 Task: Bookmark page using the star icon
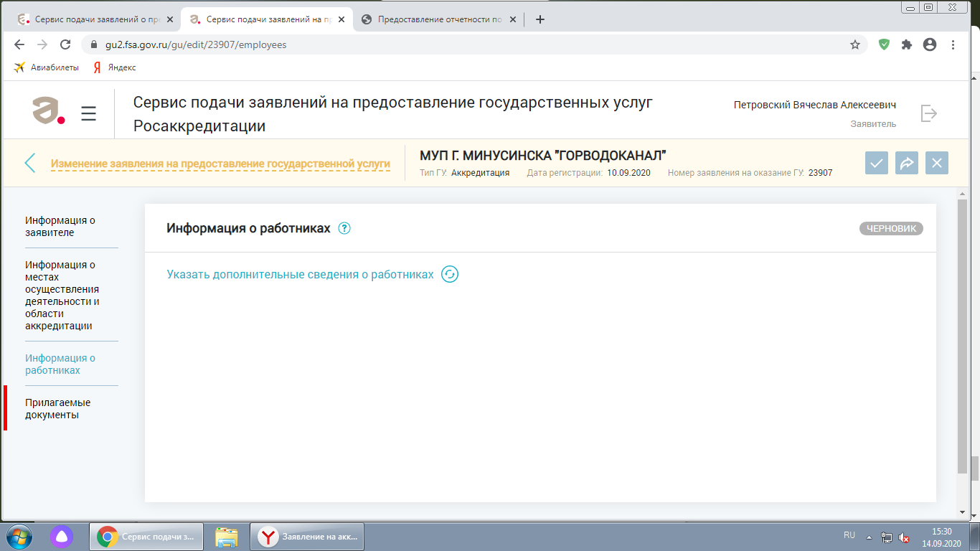pos(854,44)
